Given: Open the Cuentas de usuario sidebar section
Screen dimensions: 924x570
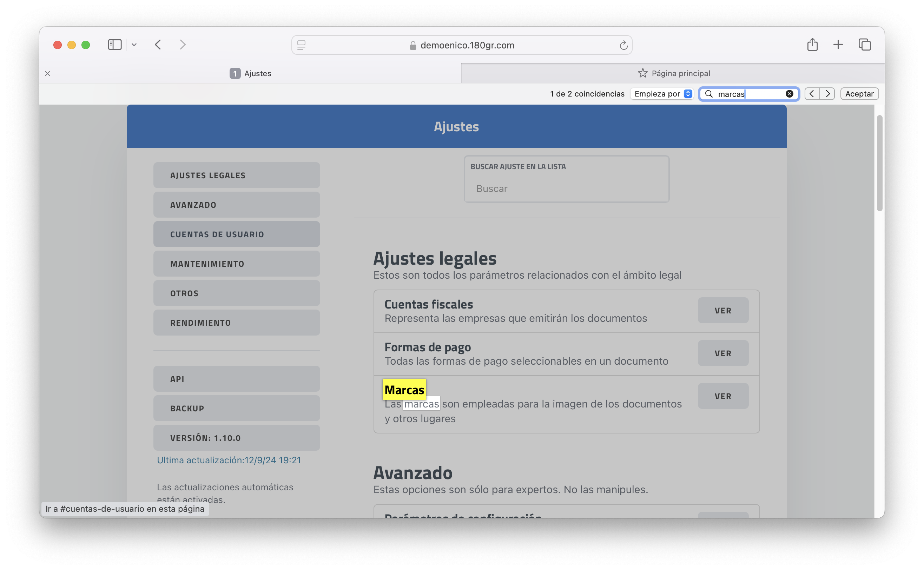Looking at the screenshot, I should 236,234.
